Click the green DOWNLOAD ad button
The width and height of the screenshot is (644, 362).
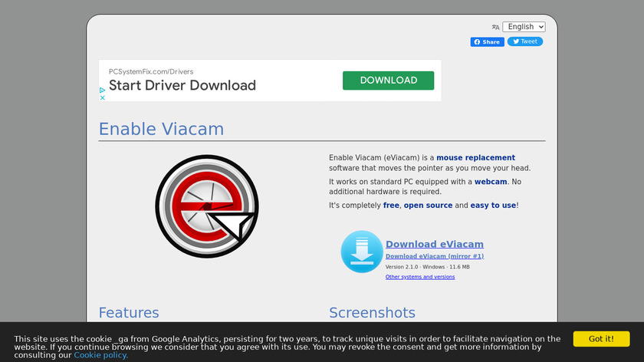(x=388, y=81)
